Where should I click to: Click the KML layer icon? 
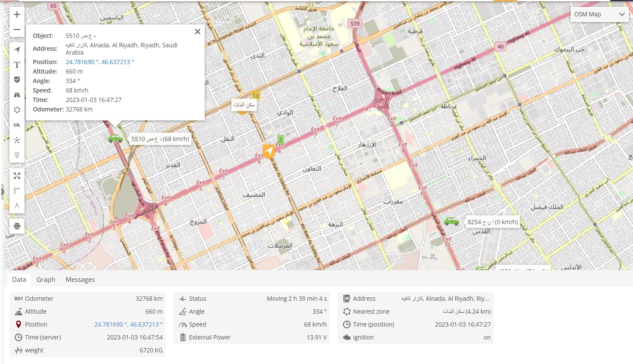[17, 125]
